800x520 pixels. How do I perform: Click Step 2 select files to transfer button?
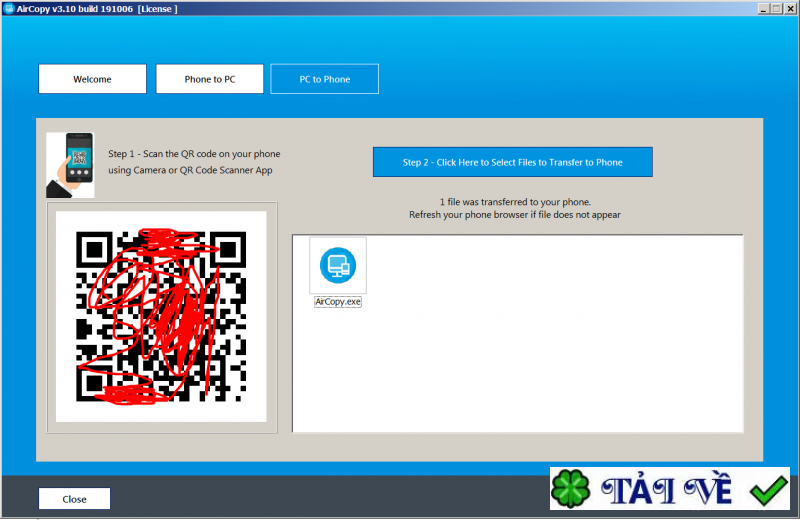click(513, 162)
